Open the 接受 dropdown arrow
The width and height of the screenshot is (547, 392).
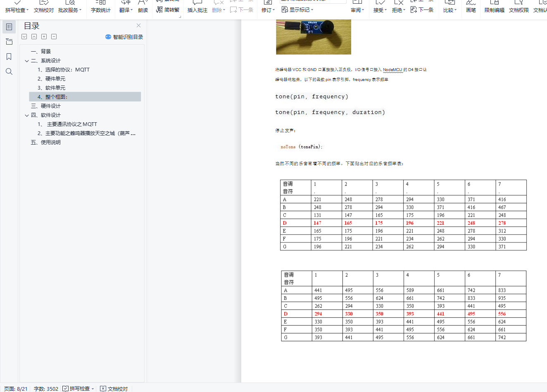coord(385,10)
